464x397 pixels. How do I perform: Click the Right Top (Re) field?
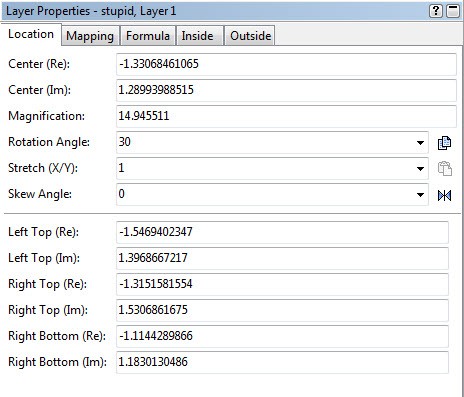[282, 284]
